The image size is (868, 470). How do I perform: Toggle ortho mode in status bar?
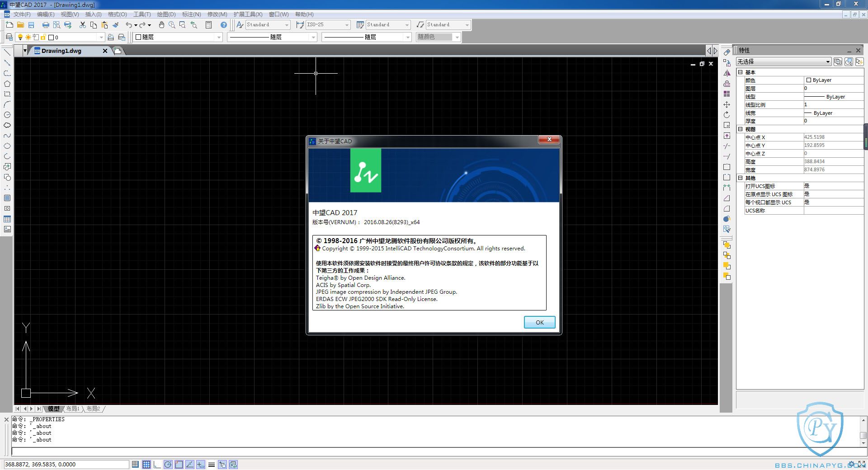click(x=157, y=464)
